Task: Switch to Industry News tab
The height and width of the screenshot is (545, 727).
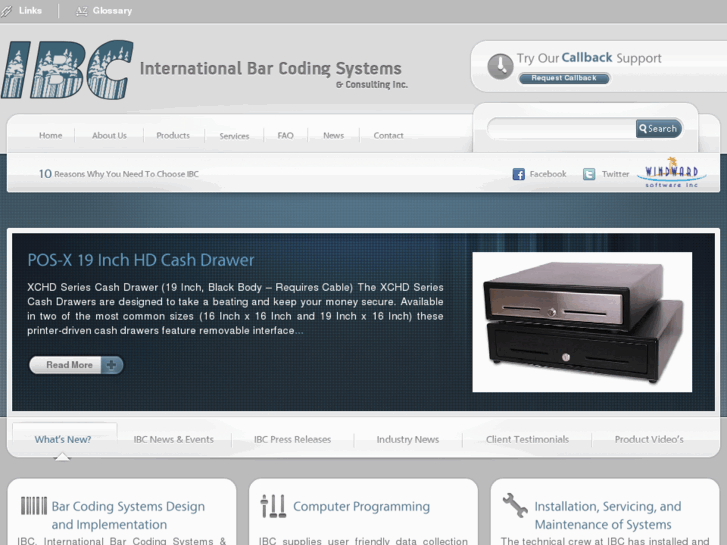Action: [408, 439]
